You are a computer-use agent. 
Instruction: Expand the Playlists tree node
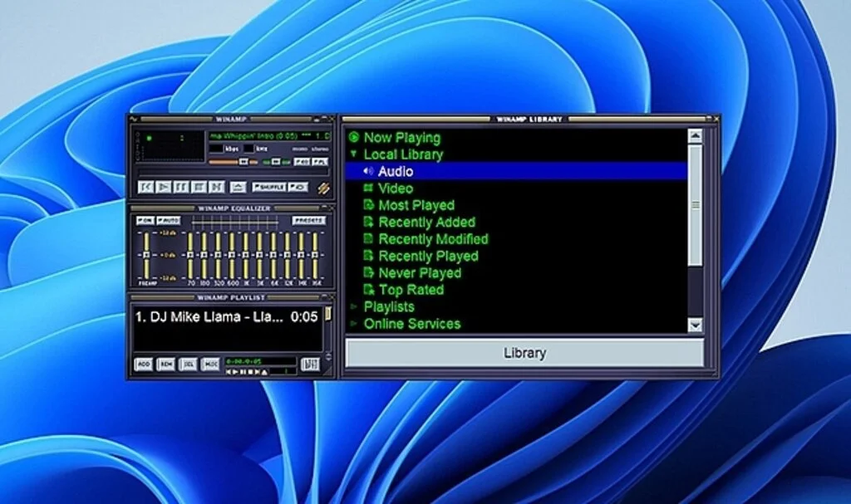(x=354, y=306)
